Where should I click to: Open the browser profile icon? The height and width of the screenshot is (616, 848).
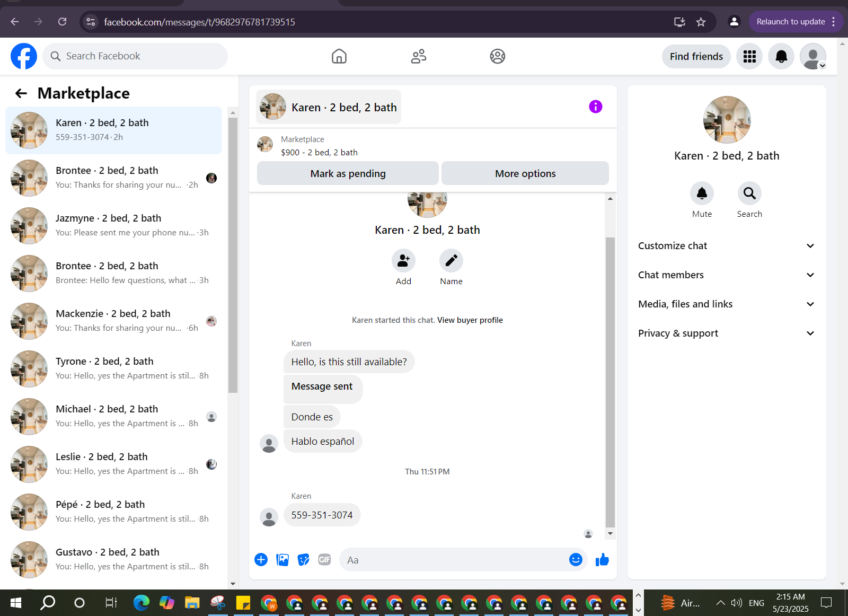coord(734,22)
